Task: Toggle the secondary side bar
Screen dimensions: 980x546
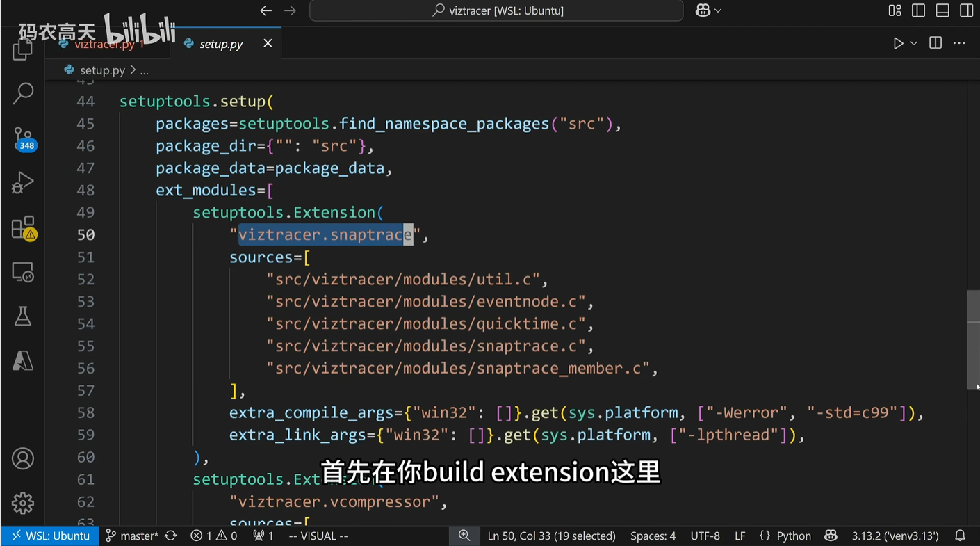Action: pyautogui.click(x=966, y=10)
